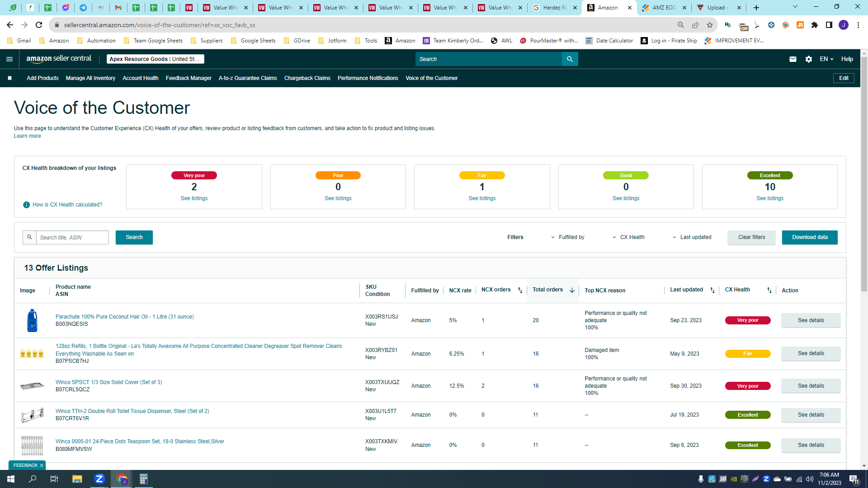Viewport: 868px width, 488px height.
Task: Open How is CX Health calculated link
Action: [67, 205]
